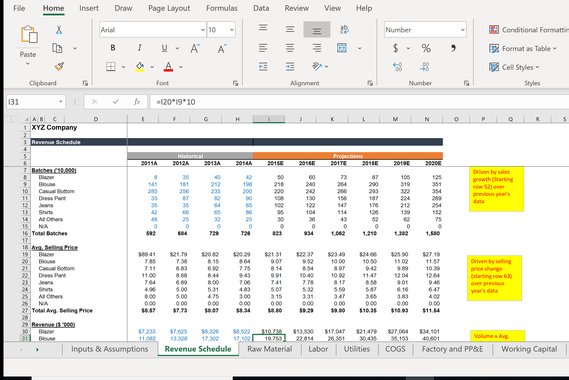569x380 pixels.
Task: Open Working Capital sheet tab
Action: [x=529, y=349]
